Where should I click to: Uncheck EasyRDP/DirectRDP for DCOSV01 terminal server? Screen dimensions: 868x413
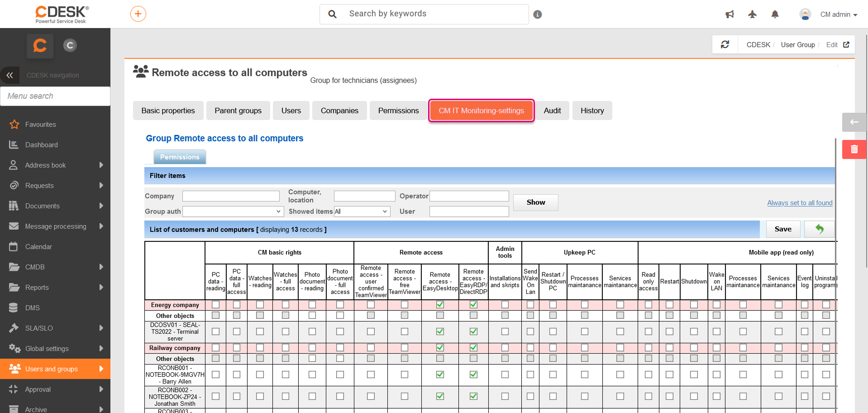tap(473, 331)
